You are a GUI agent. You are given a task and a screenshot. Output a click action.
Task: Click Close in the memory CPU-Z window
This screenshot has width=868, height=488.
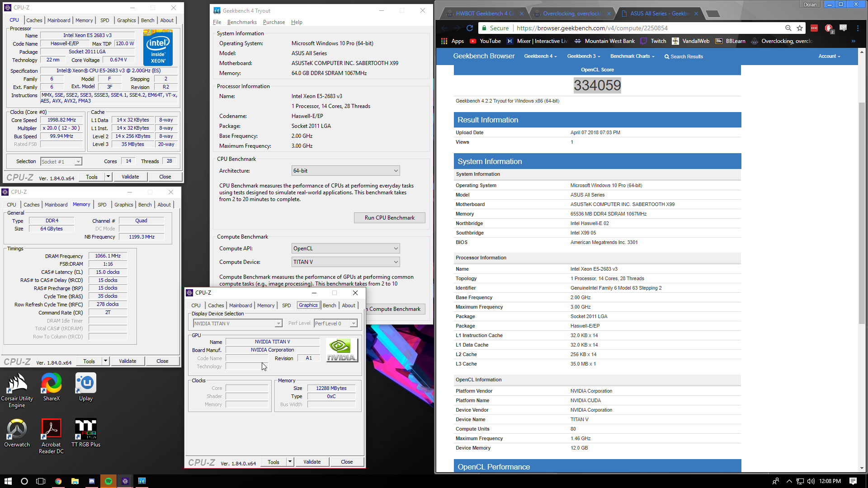click(x=162, y=361)
